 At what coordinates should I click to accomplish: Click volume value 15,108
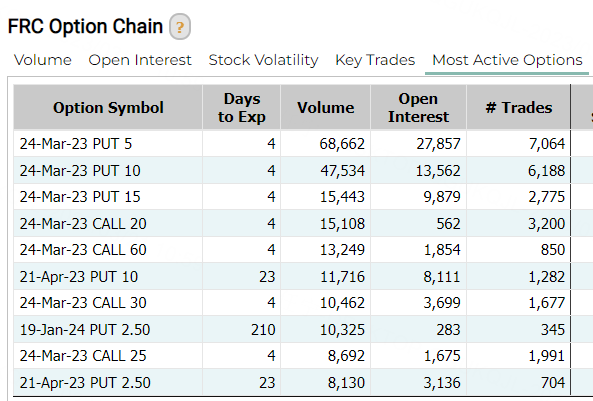coord(342,224)
